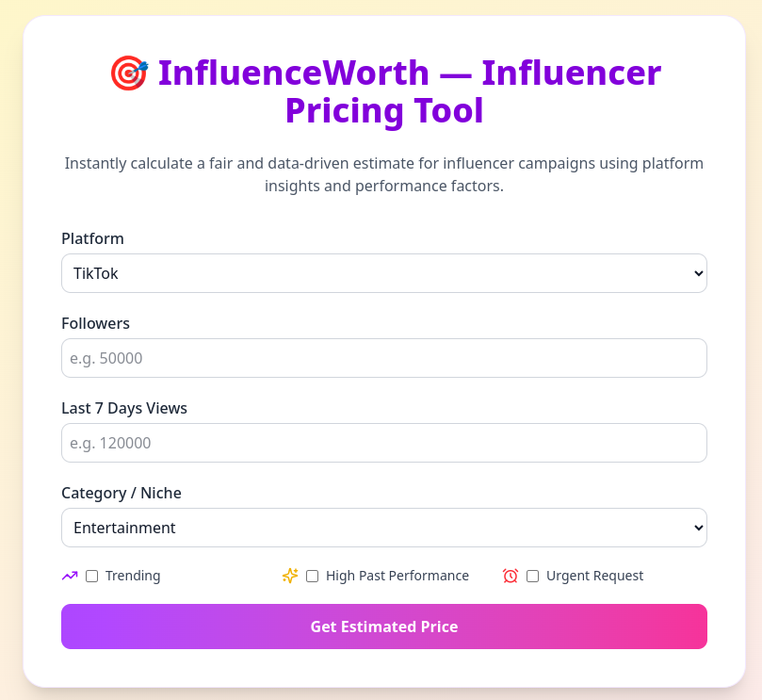Check the High Past Performance checkbox
The height and width of the screenshot is (700, 762).
tap(312, 576)
